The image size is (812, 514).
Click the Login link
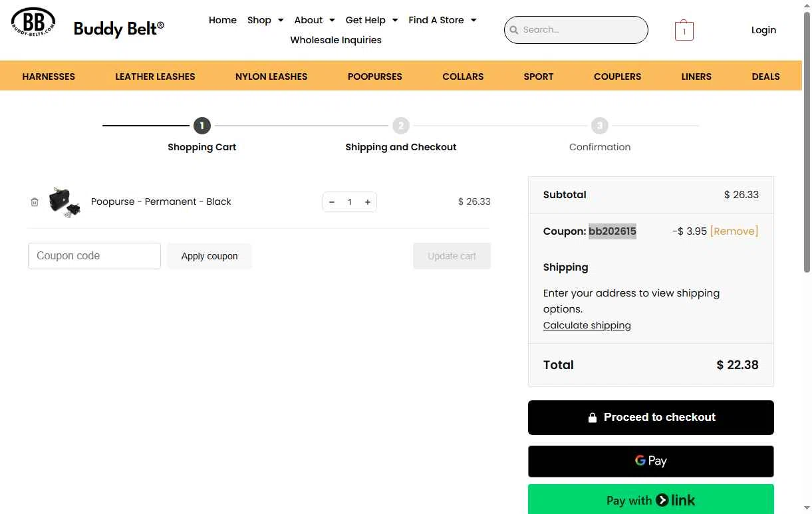coord(763,30)
